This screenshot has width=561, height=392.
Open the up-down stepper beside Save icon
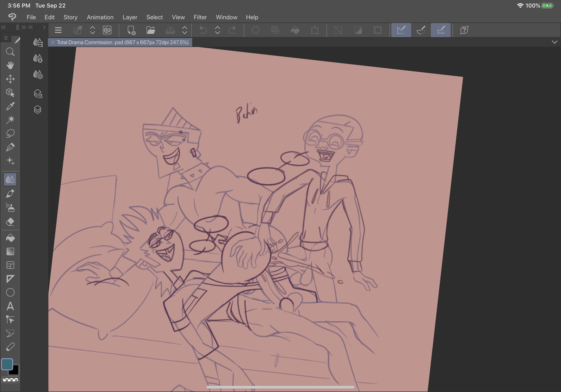click(x=184, y=30)
